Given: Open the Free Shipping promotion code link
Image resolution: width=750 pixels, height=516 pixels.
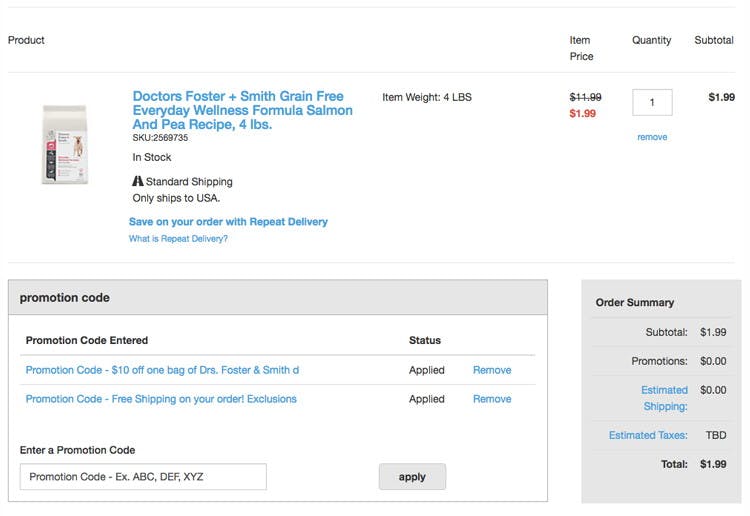Looking at the screenshot, I should (161, 399).
